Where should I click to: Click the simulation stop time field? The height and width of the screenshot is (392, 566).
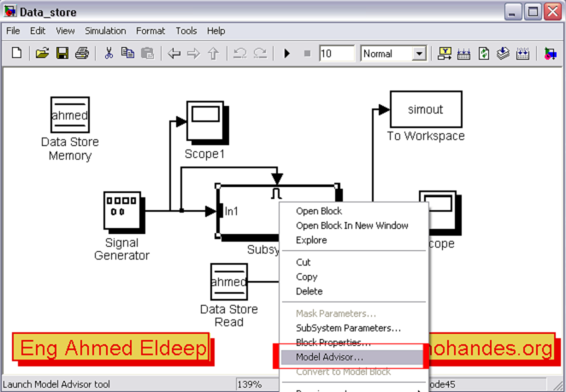(x=336, y=54)
